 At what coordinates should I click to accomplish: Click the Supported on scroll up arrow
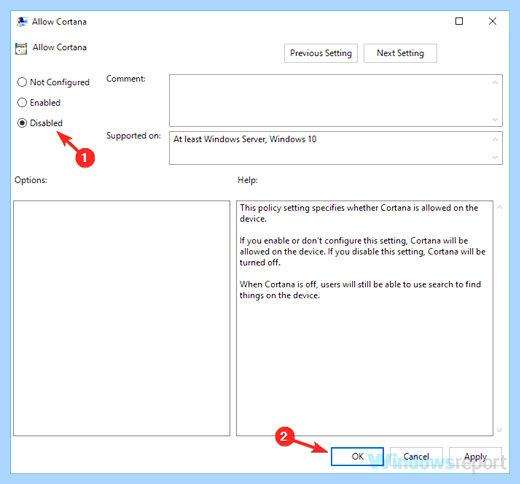tap(495, 139)
